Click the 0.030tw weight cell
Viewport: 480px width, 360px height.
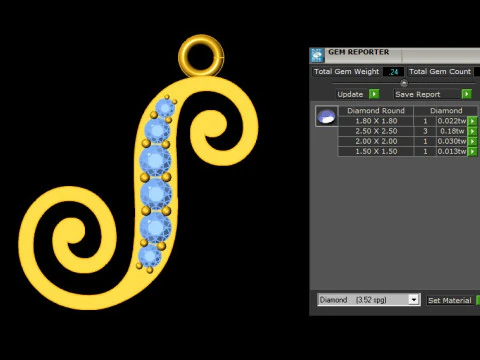[452, 141]
